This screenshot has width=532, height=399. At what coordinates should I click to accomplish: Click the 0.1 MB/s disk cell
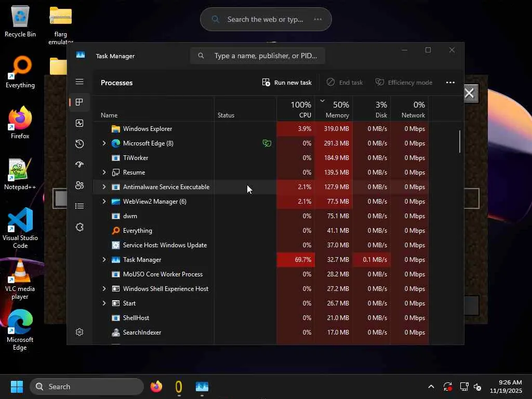click(372, 260)
